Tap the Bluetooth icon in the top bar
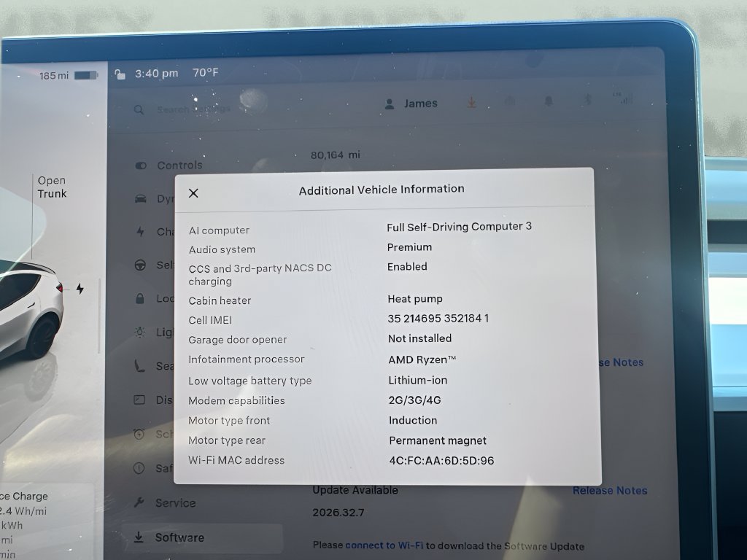This screenshot has height=560, width=747. (x=588, y=99)
